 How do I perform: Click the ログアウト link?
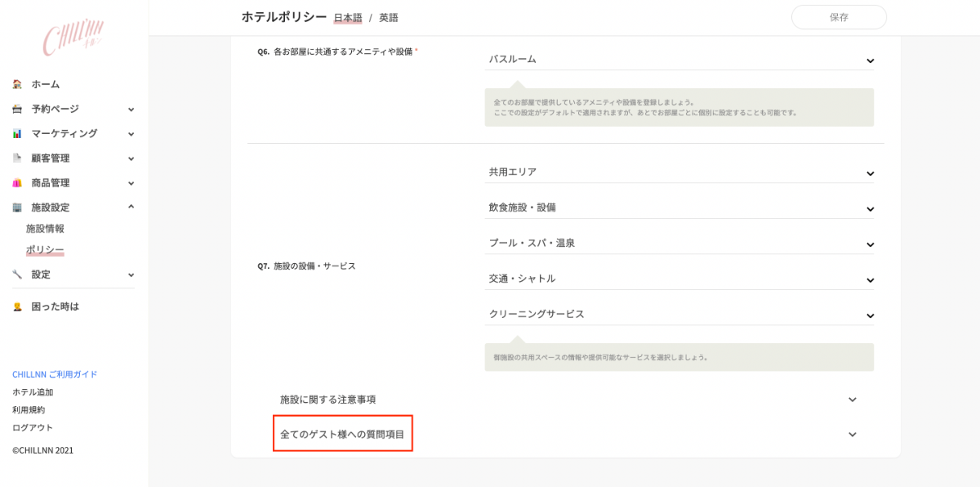pos(33,427)
